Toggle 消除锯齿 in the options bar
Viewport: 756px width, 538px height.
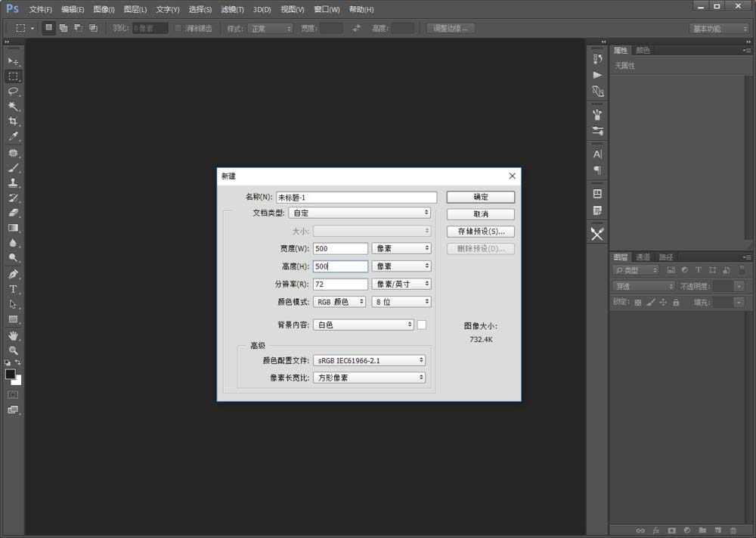(x=178, y=27)
